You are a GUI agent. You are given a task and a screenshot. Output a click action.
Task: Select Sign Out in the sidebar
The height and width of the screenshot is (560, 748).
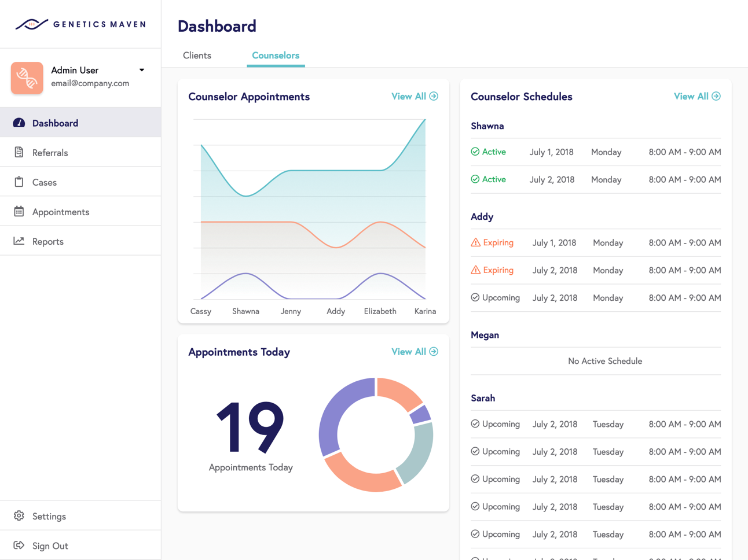click(x=80, y=545)
